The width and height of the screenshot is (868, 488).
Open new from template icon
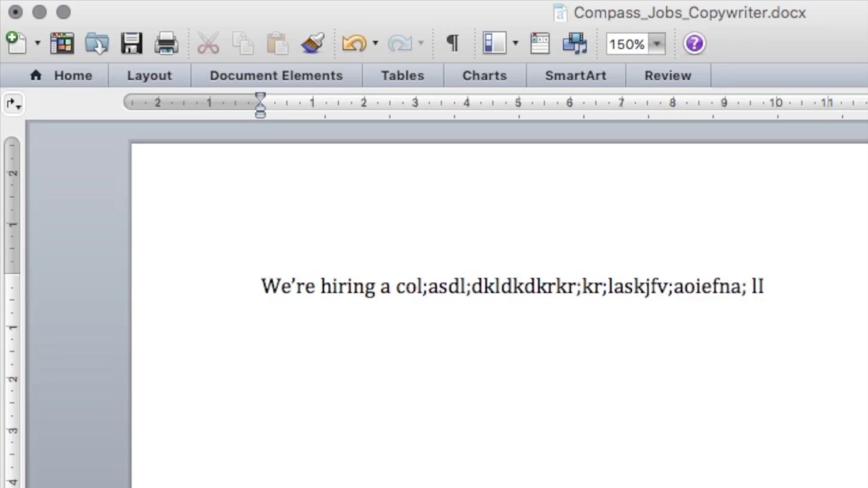coord(62,43)
